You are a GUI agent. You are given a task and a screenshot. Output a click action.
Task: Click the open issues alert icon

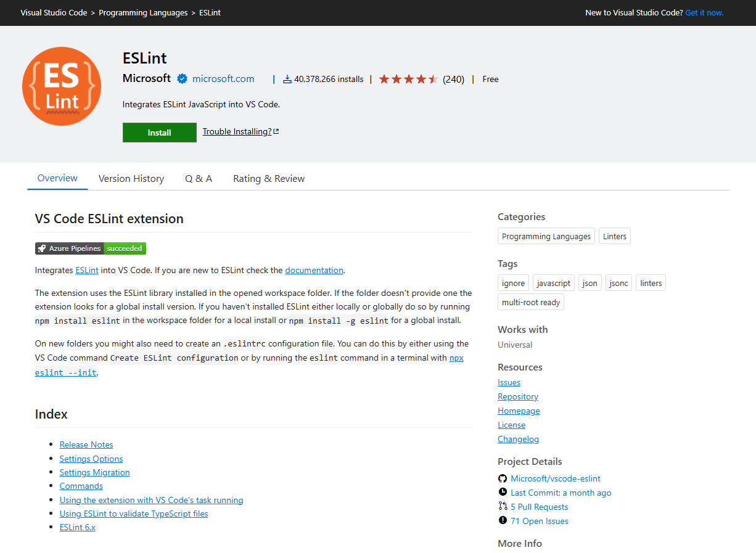[x=503, y=521]
